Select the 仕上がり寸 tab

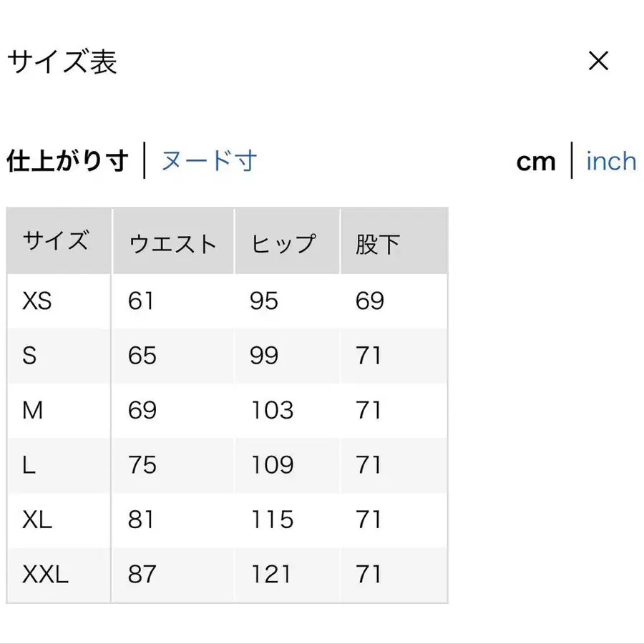[x=67, y=161]
